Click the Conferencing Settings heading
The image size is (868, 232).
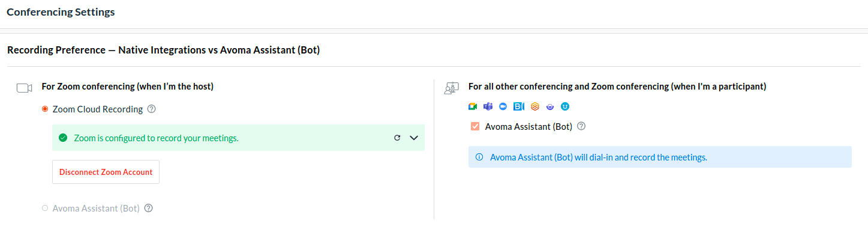[61, 12]
